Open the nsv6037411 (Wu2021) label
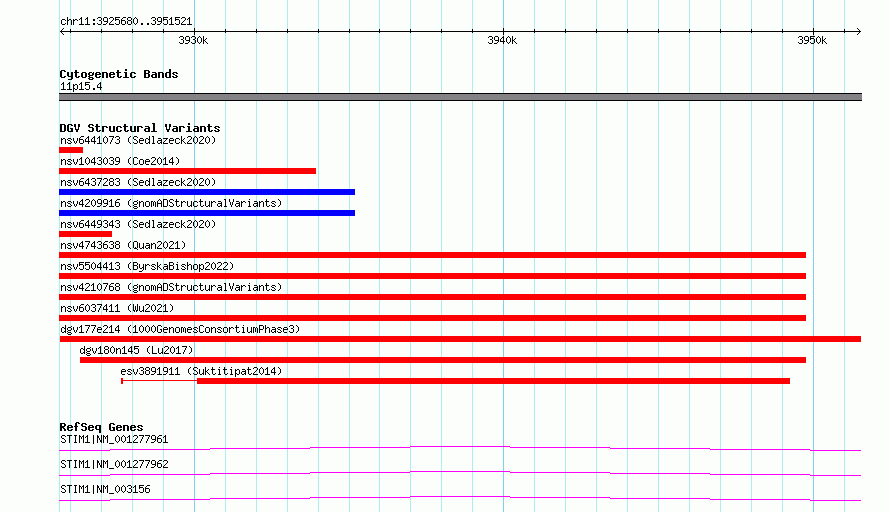This screenshot has width=890, height=512. tap(117, 308)
